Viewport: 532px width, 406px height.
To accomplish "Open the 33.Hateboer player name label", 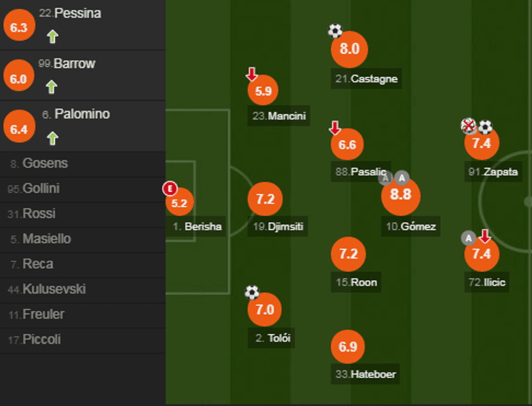I will click(x=365, y=374).
